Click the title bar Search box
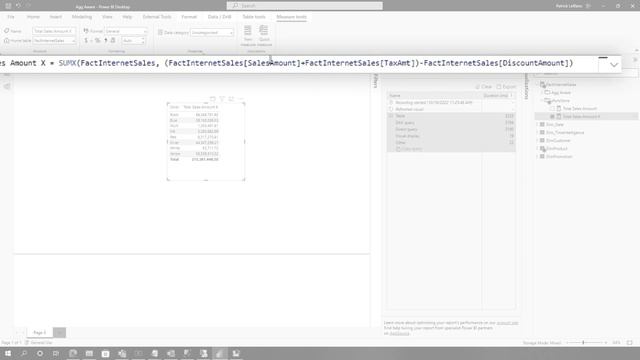This screenshot has width=640, height=360. pos(304,6)
